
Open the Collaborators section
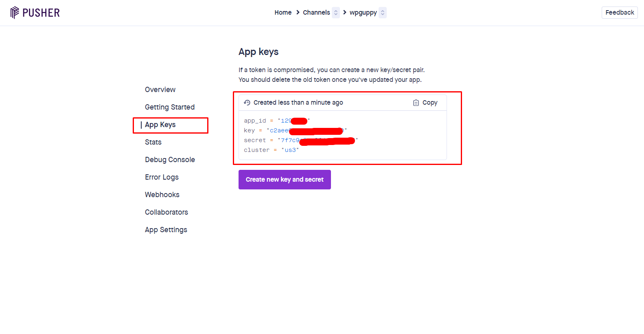[x=166, y=212]
